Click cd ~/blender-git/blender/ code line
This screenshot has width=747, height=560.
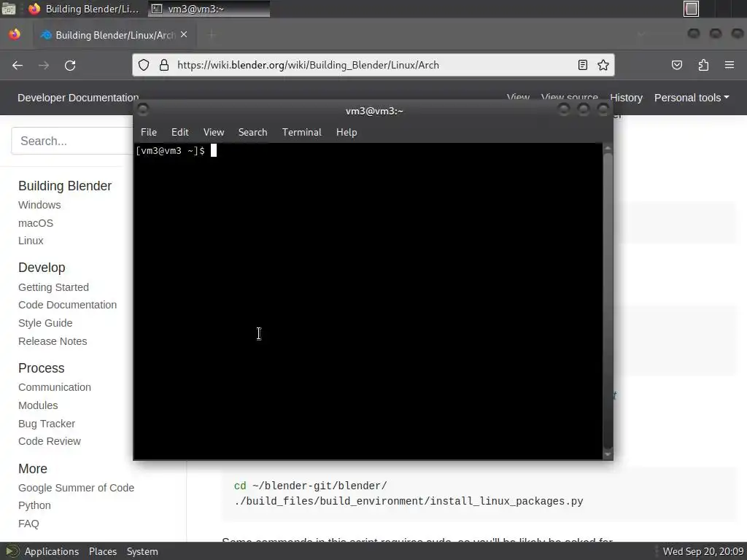point(310,486)
